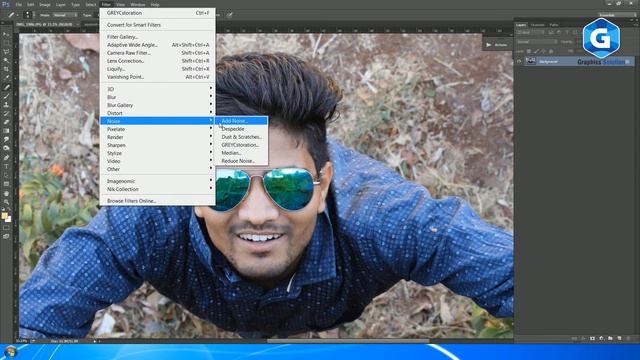The height and width of the screenshot is (360, 640).
Task: Open the layer Opacity dropdown
Action: (x=579, y=42)
